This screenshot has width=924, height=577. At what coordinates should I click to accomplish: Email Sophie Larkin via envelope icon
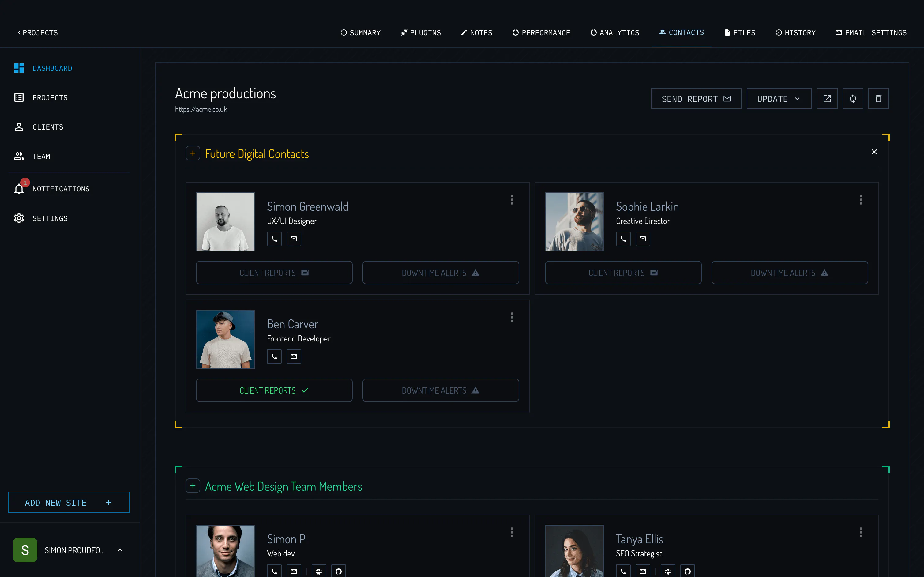click(x=643, y=239)
